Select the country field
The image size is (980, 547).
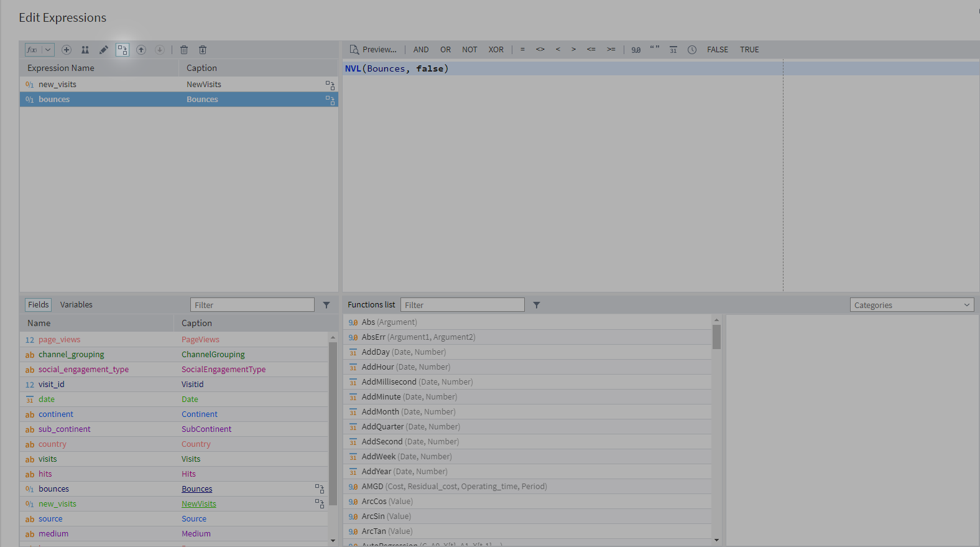click(174, 444)
